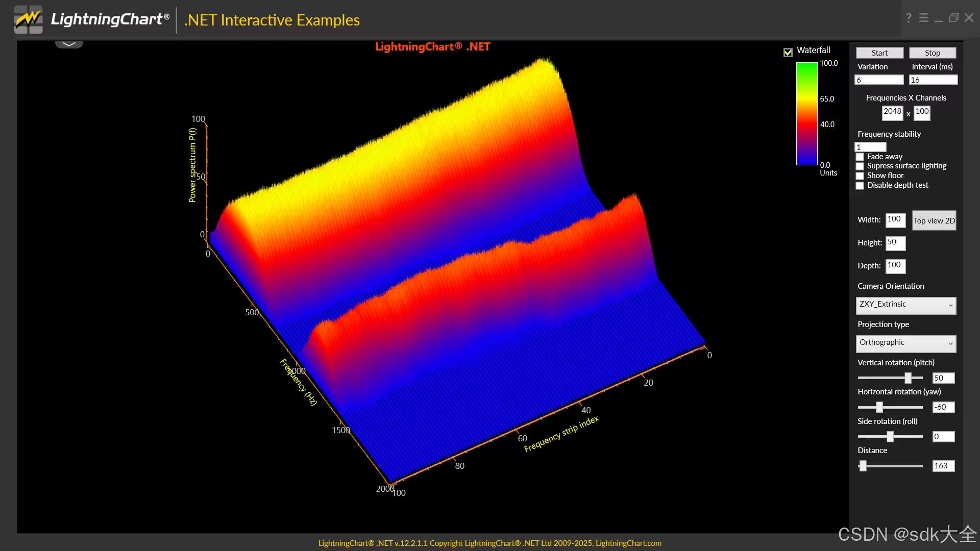Click the Top view 2D button
The height and width of the screenshot is (551, 980).
[x=934, y=221]
